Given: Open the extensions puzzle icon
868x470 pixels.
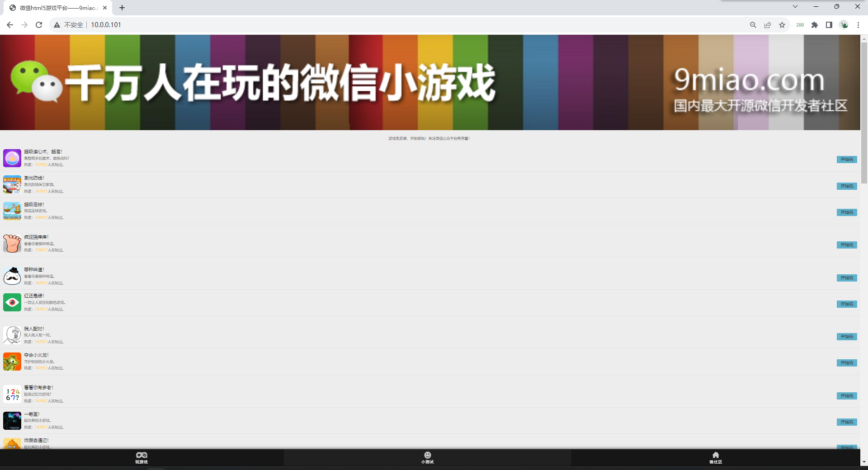Looking at the screenshot, I should (x=815, y=25).
